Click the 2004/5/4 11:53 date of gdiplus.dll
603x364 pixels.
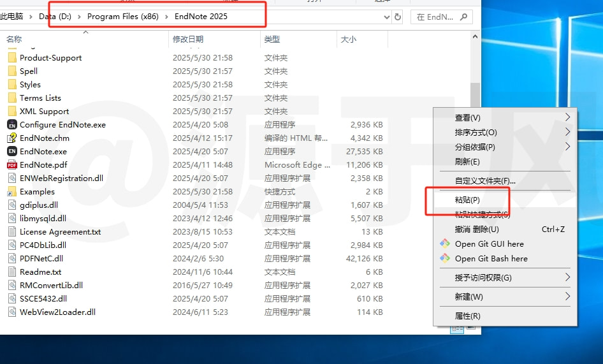click(200, 205)
